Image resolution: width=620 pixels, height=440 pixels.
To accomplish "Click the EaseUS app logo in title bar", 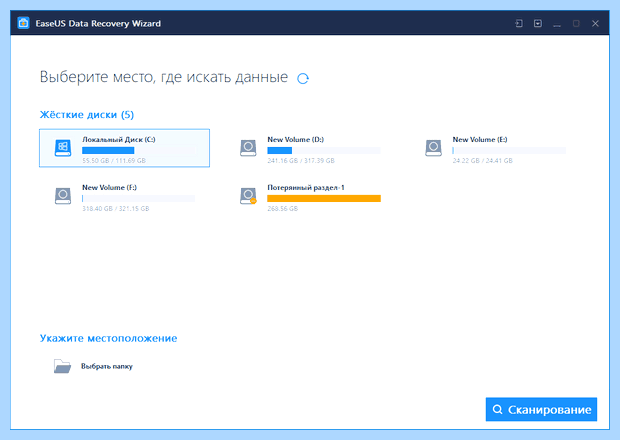I will click(x=23, y=23).
